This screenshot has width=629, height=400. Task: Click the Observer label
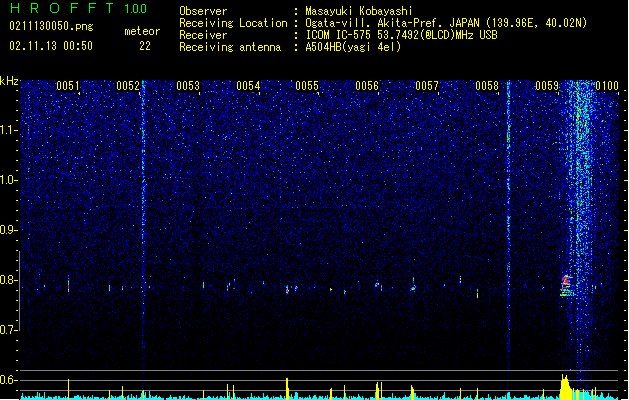pos(203,11)
